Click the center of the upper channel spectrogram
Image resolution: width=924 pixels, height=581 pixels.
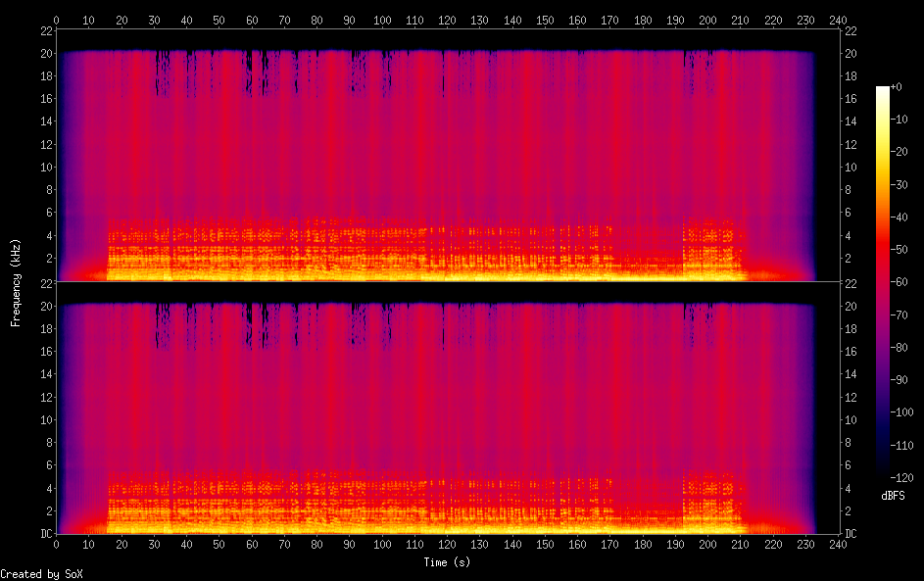click(x=447, y=154)
